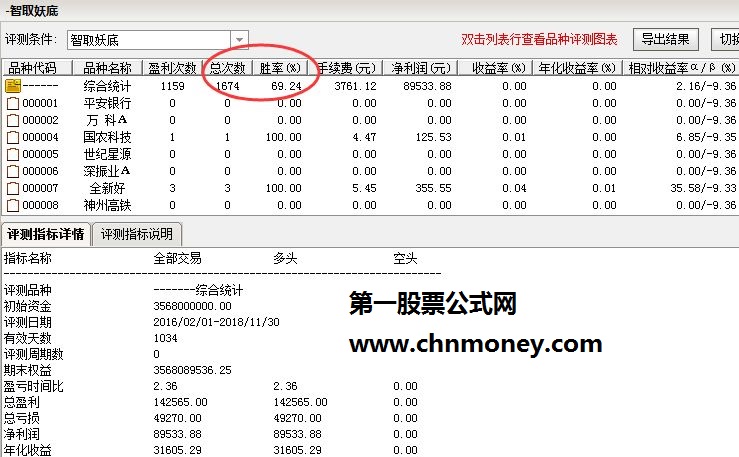Click the 总盈利 label
Viewport: 739px width, 457px height.
22,402
